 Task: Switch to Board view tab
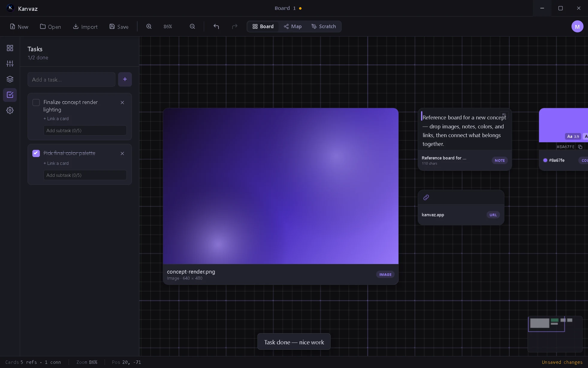263,26
